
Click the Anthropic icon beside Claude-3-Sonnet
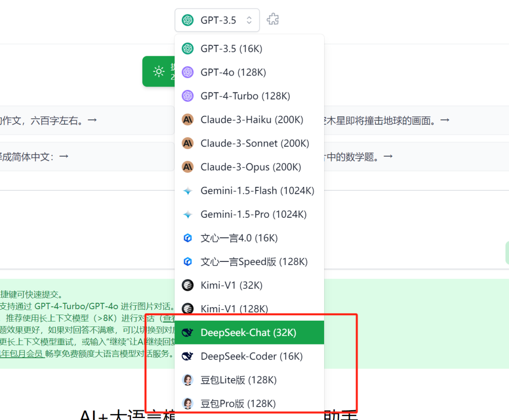187,143
